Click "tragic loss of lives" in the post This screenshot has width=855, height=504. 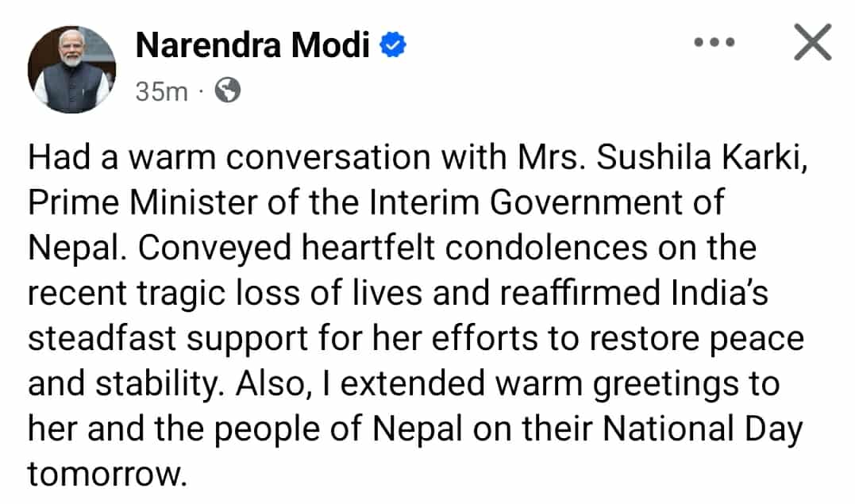click(262, 294)
